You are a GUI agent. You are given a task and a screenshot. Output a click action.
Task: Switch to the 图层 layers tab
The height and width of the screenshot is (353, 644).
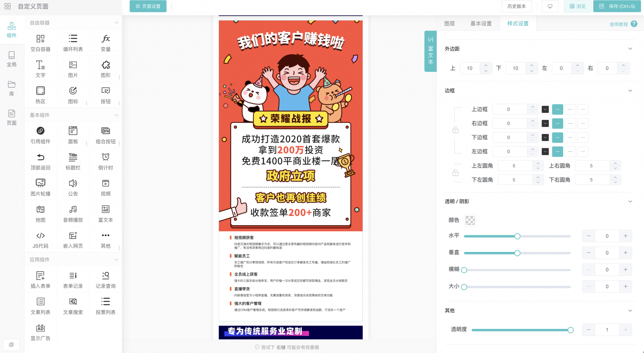[x=450, y=23]
